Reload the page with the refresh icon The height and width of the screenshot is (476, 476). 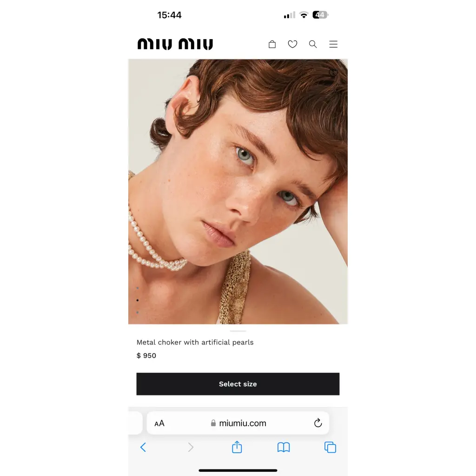coord(318,423)
